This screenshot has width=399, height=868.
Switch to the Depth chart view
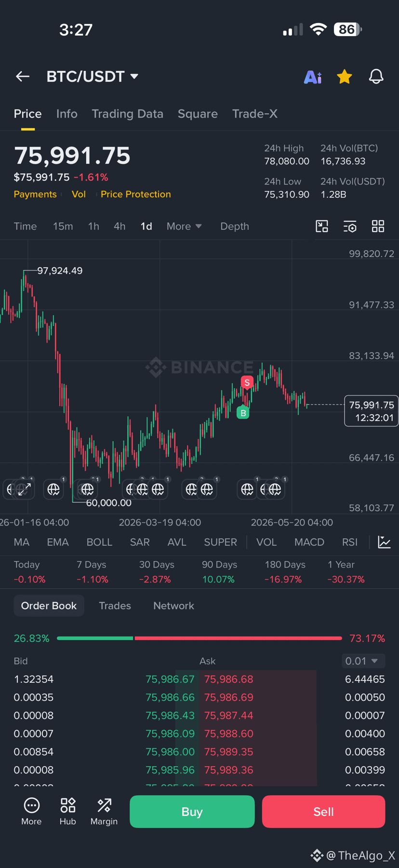235,226
